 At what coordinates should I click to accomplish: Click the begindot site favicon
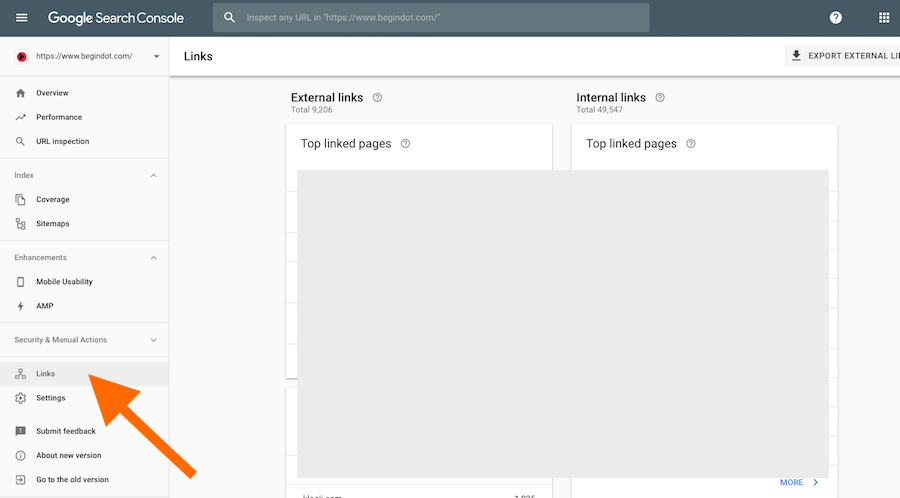(x=22, y=56)
